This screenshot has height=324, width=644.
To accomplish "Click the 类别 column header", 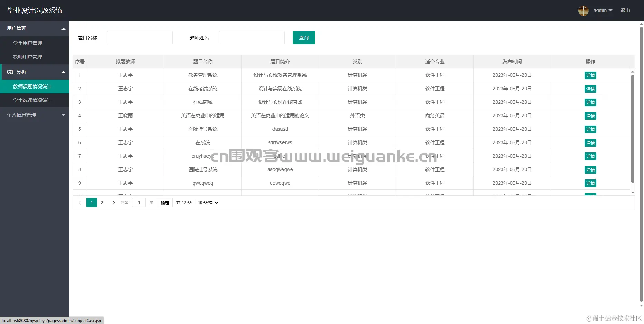I will pos(357,62).
